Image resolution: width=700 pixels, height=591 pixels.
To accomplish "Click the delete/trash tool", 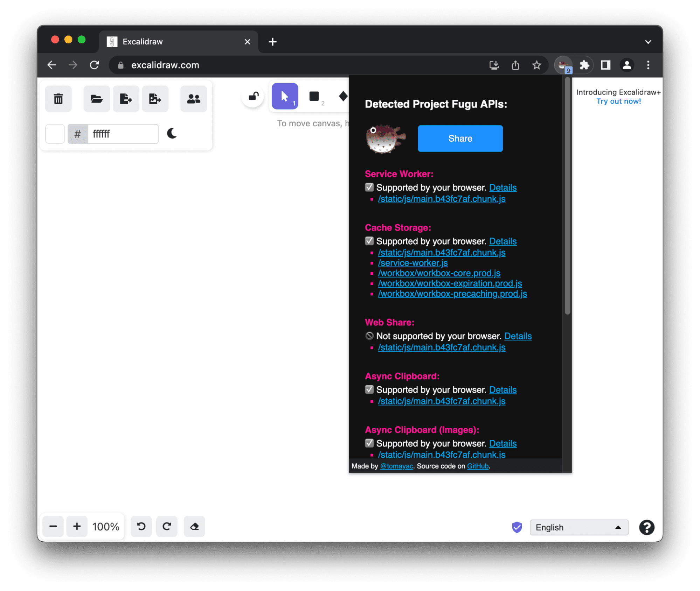I will tap(58, 98).
